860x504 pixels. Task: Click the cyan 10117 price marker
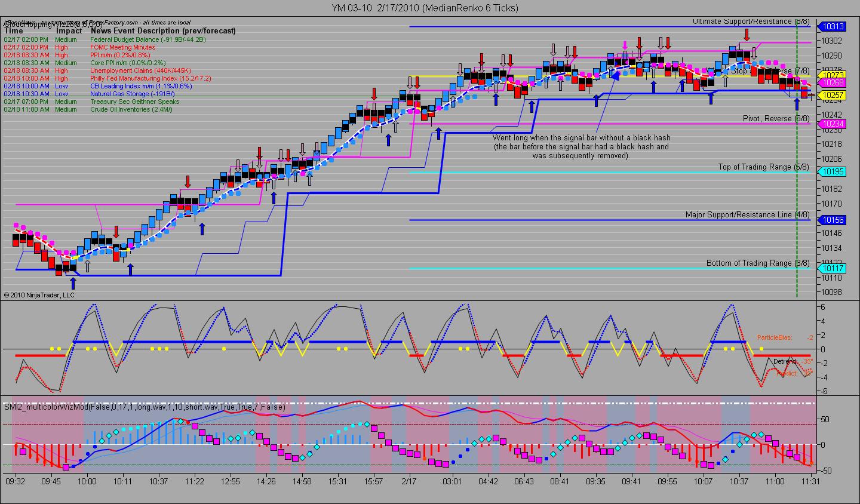click(x=832, y=269)
